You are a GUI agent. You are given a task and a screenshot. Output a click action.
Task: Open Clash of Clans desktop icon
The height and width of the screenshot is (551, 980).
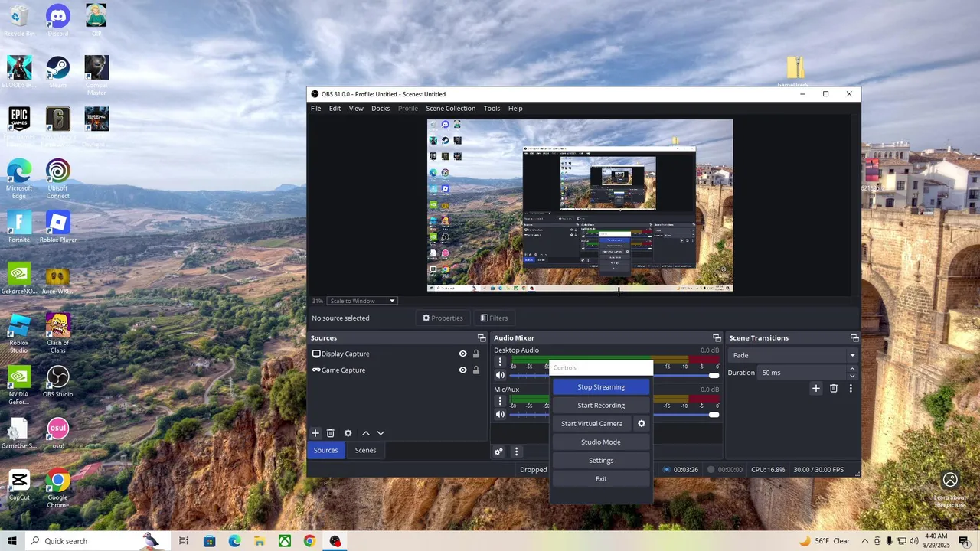[x=57, y=332]
